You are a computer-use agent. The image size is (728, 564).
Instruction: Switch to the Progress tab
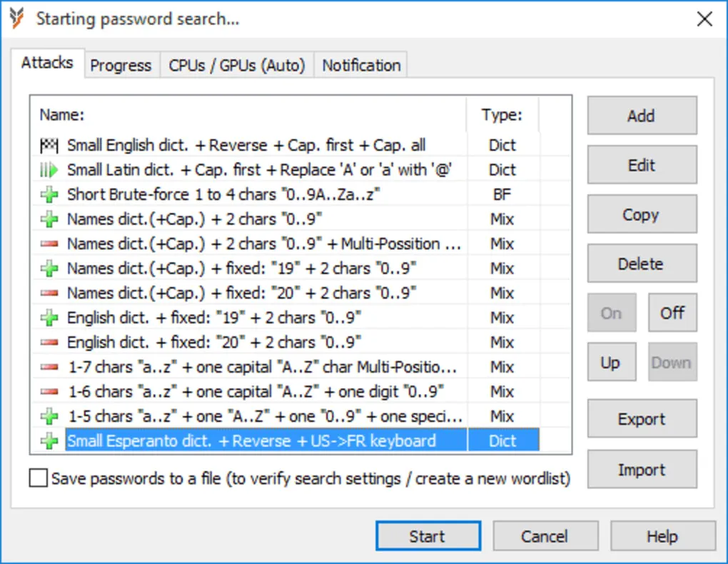pyautogui.click(x=121, y=65)
